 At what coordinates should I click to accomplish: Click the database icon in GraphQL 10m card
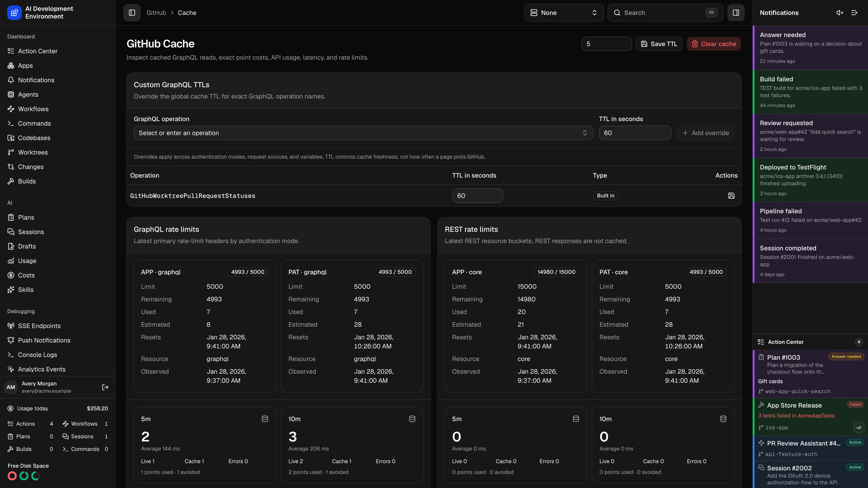(x=412, y=419)
